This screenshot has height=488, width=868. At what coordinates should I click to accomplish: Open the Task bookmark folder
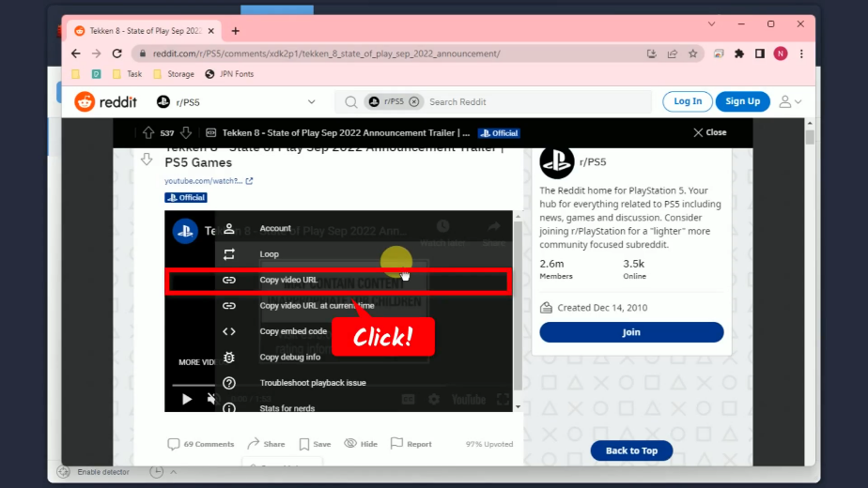click(128, 74)
